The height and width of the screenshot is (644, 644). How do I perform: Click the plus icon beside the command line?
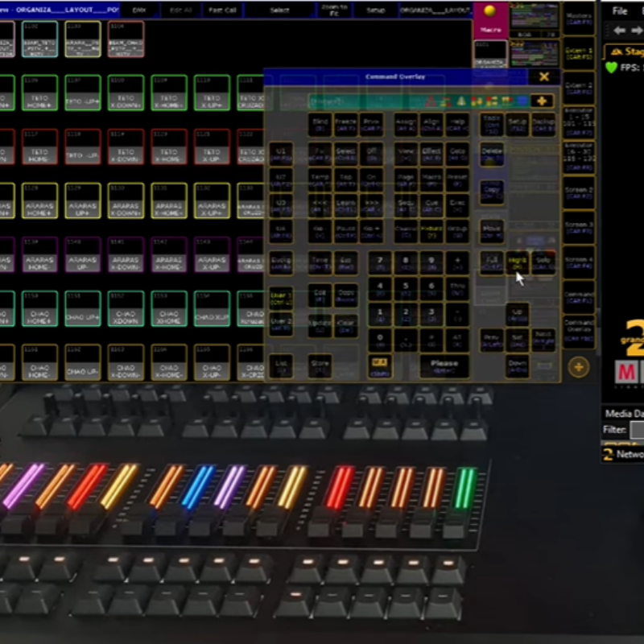pyautogui.click(x=542, y=101)
